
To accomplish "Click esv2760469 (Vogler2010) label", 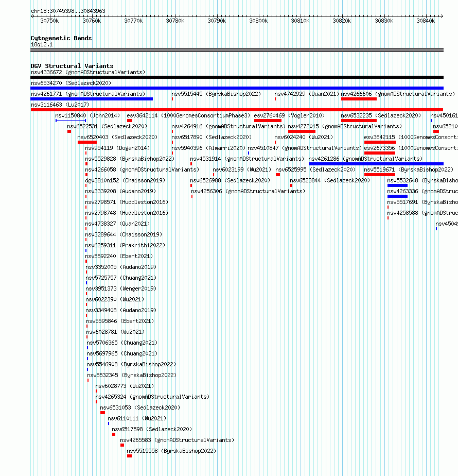I will click(289, 116).
